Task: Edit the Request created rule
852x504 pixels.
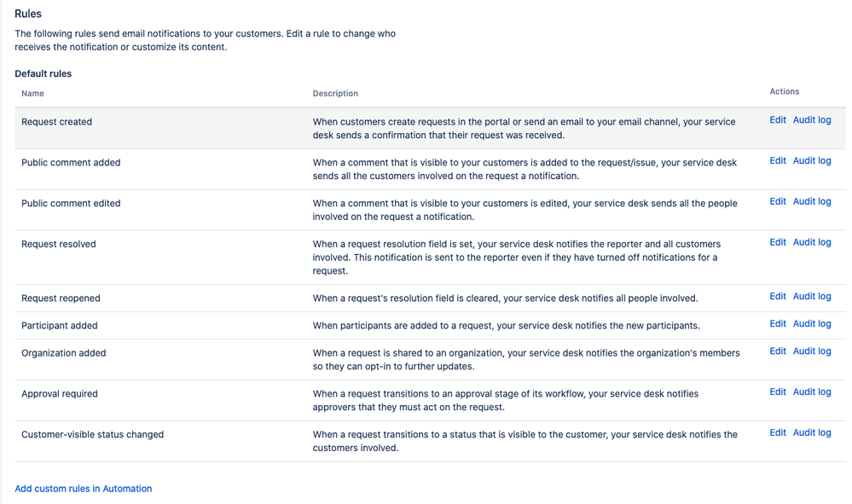Action: (778, 120)
